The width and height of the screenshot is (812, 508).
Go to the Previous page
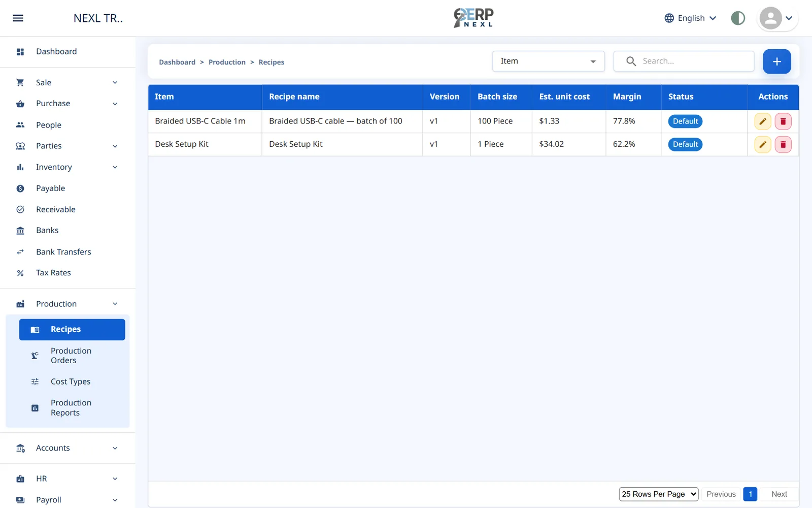pos(721,494)
